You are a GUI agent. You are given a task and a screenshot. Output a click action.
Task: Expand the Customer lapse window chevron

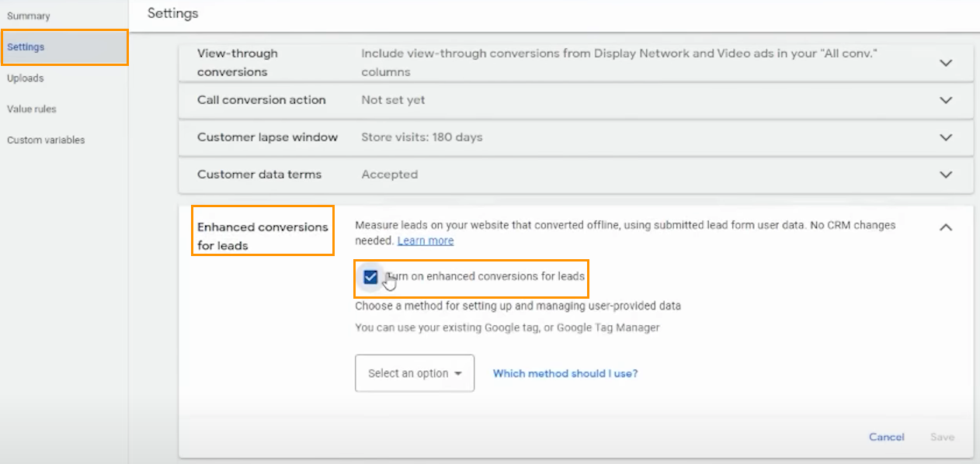[x=946, y=137]
